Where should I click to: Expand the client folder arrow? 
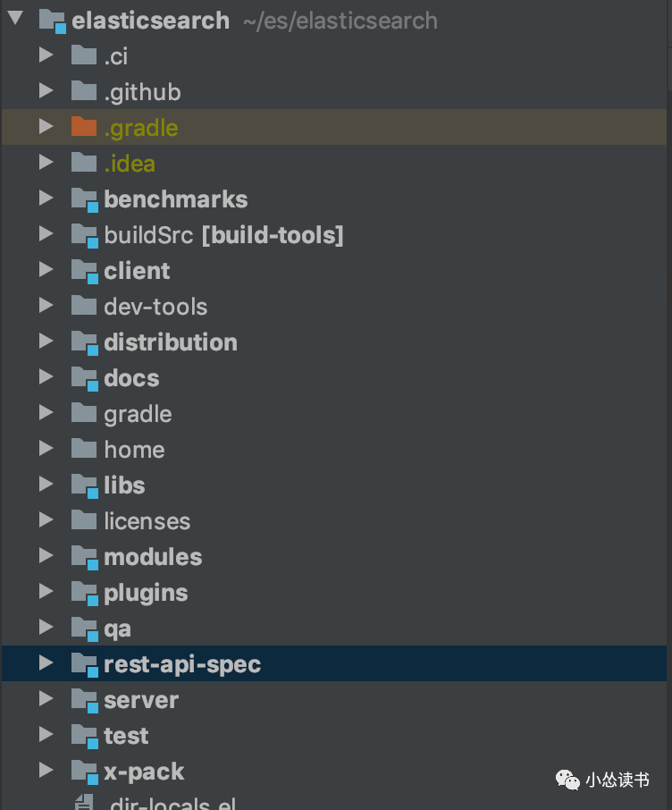point(46,270)
